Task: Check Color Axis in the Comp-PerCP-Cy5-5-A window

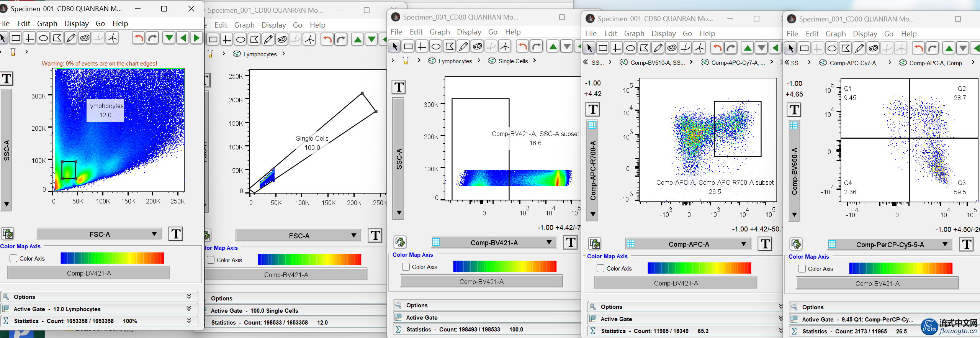Action: pos(802,269)
